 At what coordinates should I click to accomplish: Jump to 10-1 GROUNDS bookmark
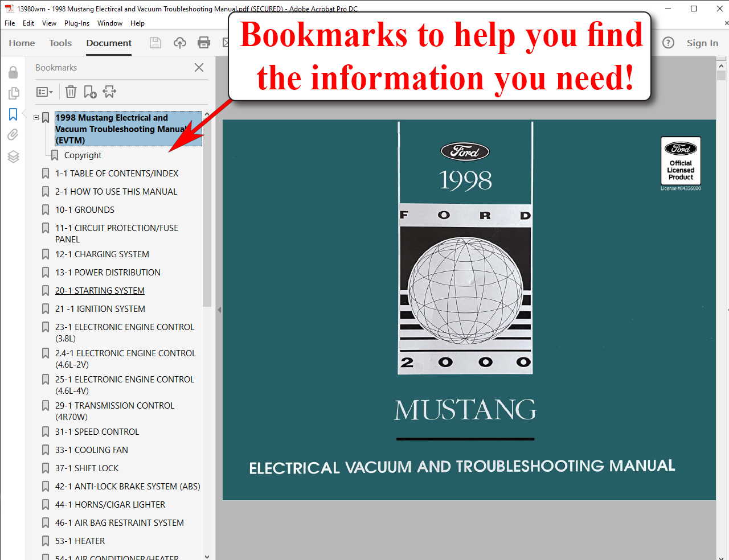pyautogui.click(x=85, y=210)
